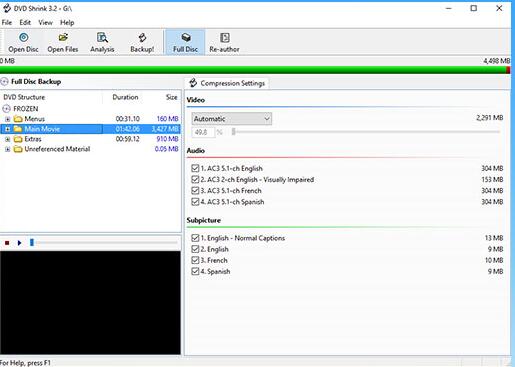Click the 153 MB audio size value

(x=492, y=179)
